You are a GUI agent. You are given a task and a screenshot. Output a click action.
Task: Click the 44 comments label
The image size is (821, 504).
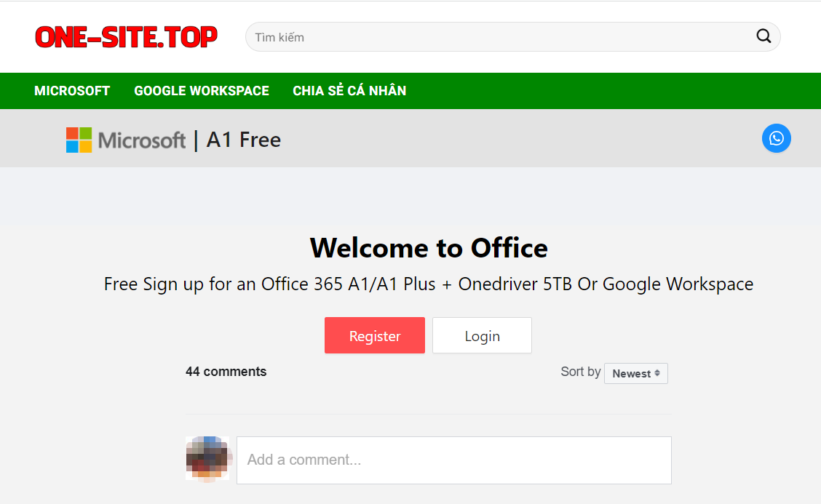click(226, 372)
